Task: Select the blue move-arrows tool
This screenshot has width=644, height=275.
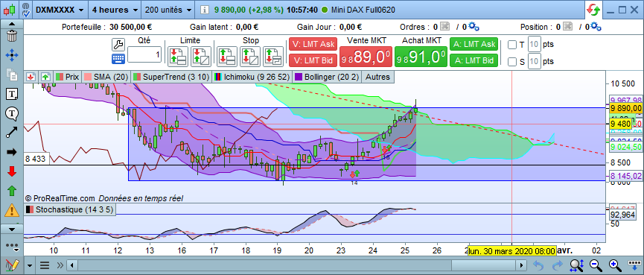Action: click(x=12, y=55)
